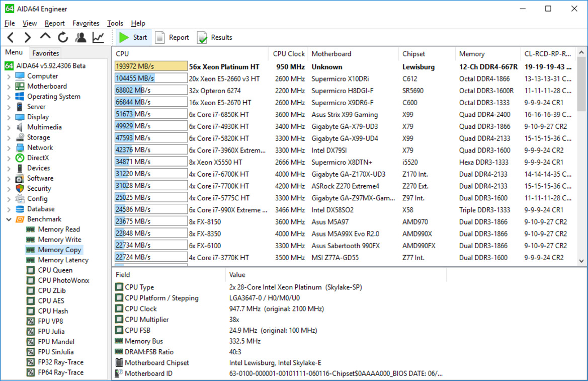
Task: Sort by the Motherboard column header
Action: 353,54
